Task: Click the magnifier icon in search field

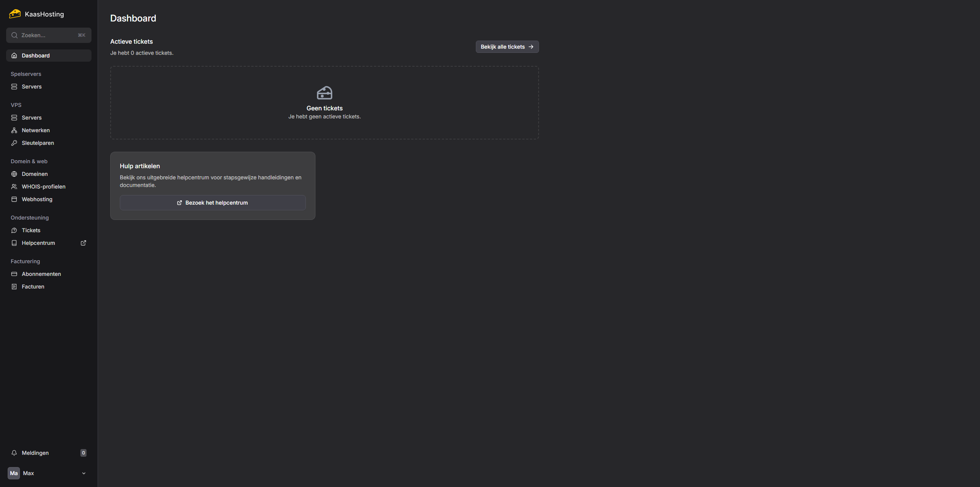Action: pos(15,35)
